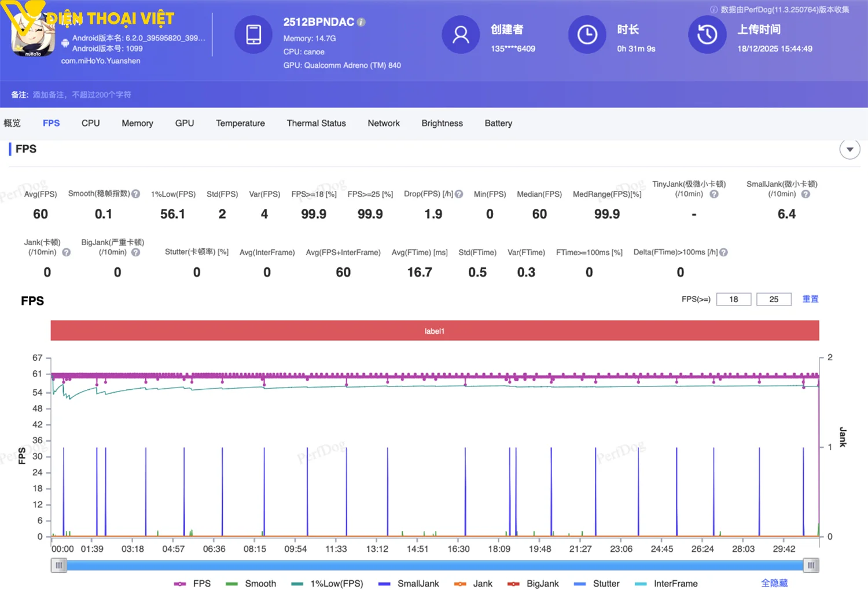Click the 全隐藏 hide-all link

coord(774,583)
